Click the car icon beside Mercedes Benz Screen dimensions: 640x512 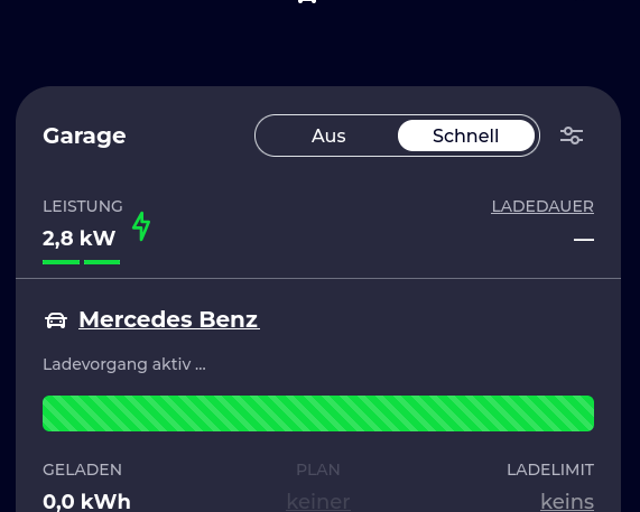(56, 320)
